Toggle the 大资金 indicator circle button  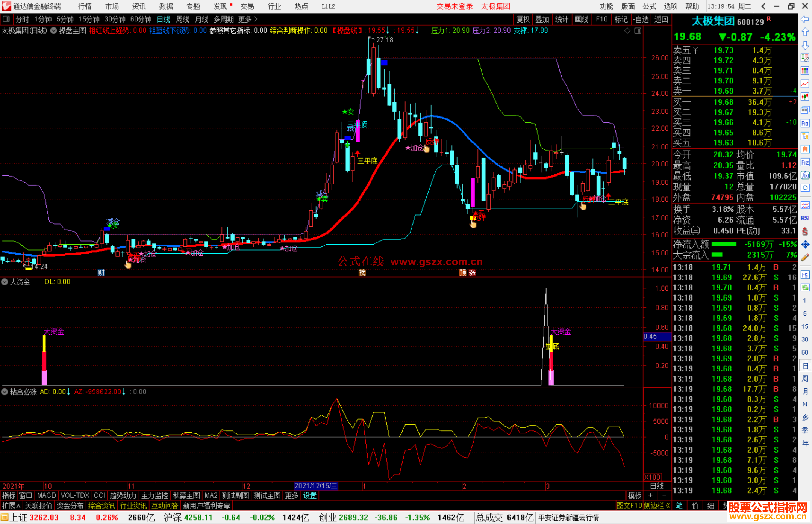tap(5, 282)
